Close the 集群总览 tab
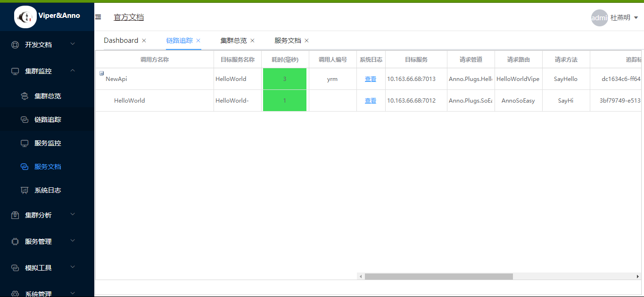Image resolution: width=644 pixels, height=297 pixels. pyautogui.click(x=252, y=41)
